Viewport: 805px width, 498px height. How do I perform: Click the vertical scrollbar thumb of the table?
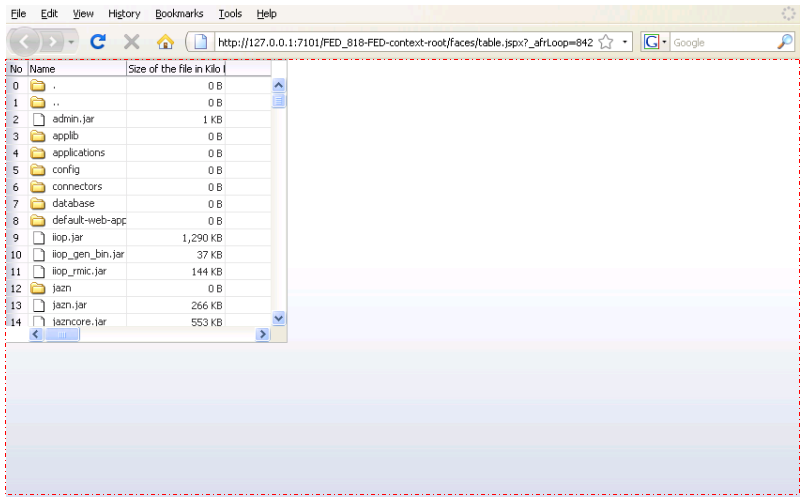(279, 100)
